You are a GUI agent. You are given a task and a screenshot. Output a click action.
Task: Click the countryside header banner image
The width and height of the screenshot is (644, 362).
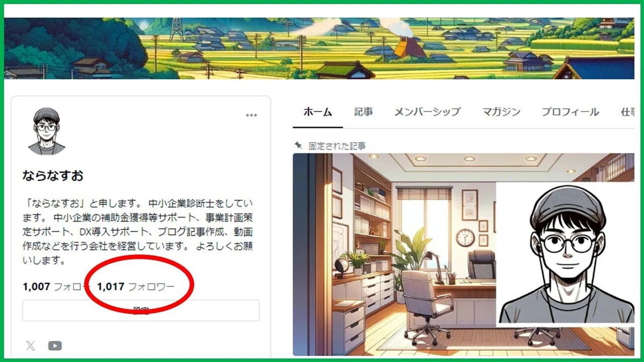point(319,48)
